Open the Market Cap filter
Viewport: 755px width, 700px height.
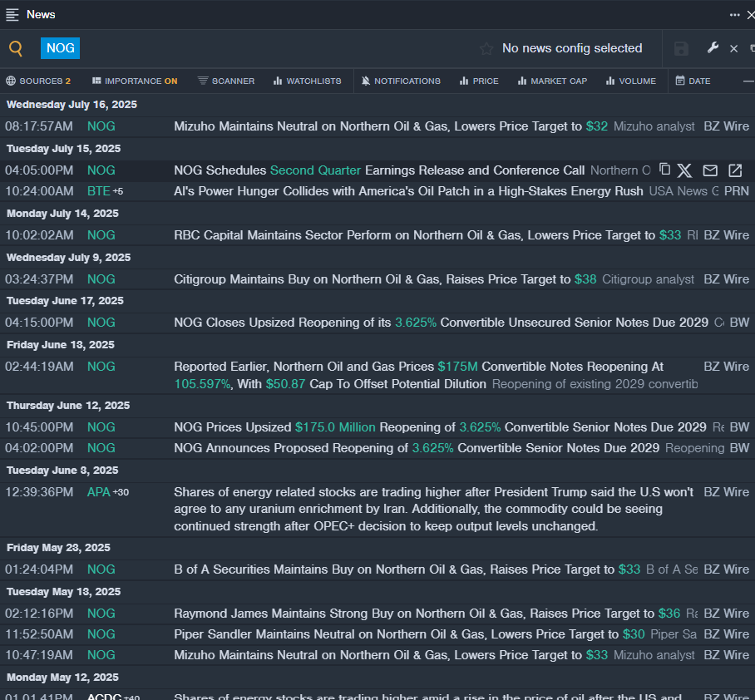[x=552, y=81]
